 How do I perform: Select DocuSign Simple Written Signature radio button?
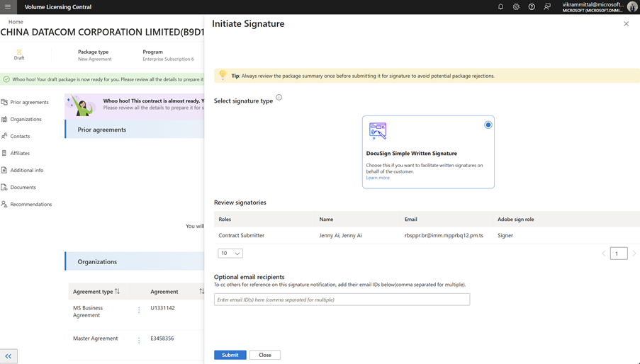click(x=488, y=125)
